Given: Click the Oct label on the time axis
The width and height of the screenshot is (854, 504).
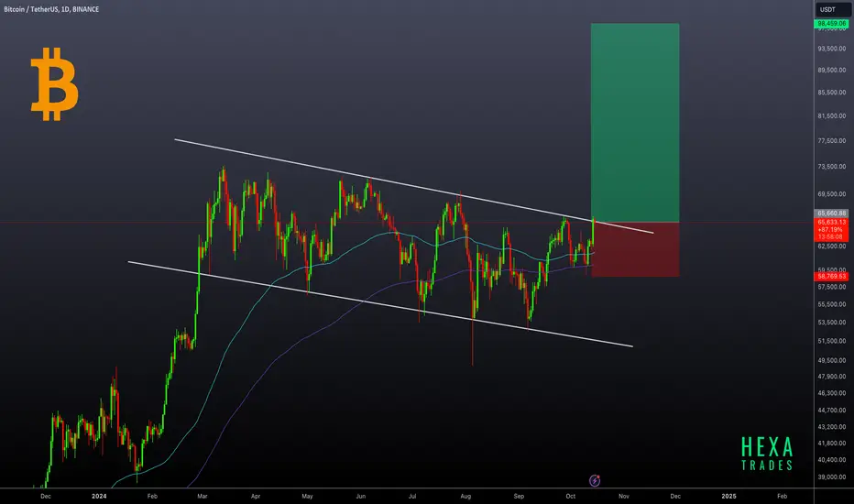Looking at the screenshot, I should (x=570, y=496).
